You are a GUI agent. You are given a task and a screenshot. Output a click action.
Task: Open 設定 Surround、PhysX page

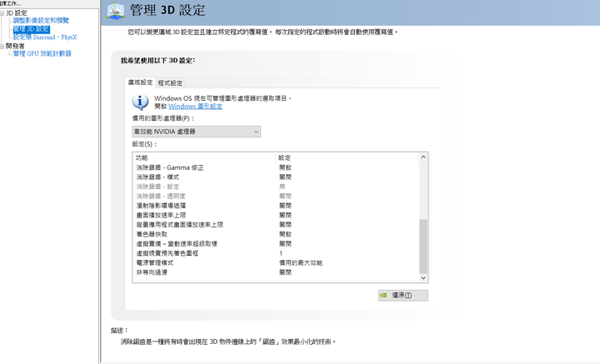click(x=45, y=37)
